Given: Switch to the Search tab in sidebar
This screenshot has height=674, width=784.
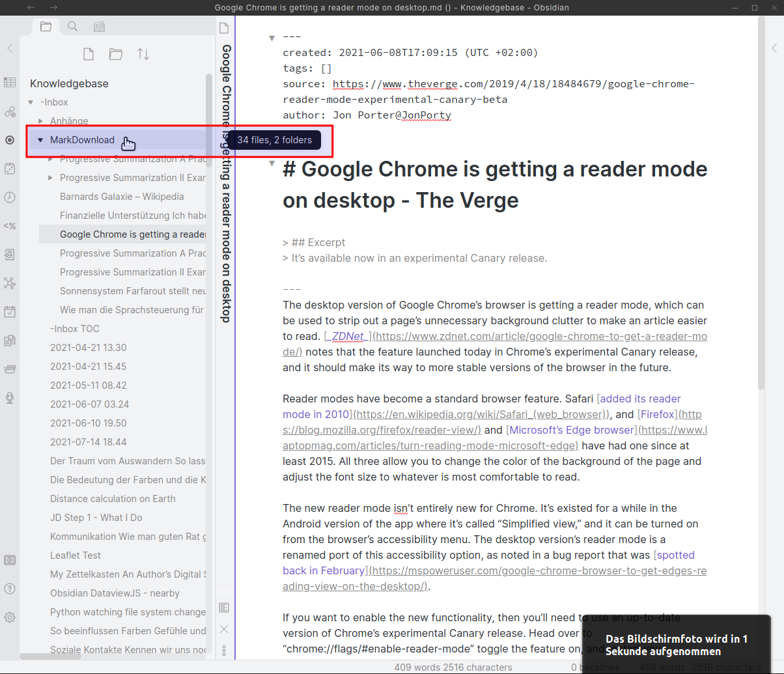Looking at the screenshot, I should click(x=72, y=27).
